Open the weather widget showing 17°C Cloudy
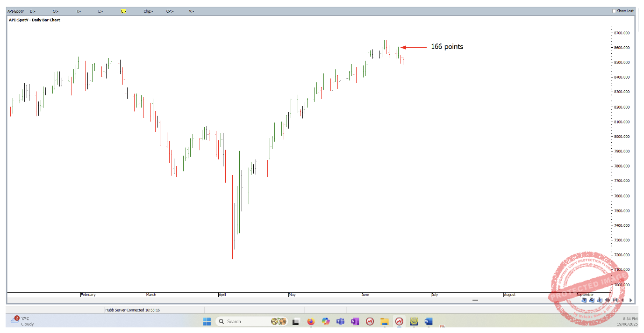Screen dimensions: 644x333 click(23, 321)
